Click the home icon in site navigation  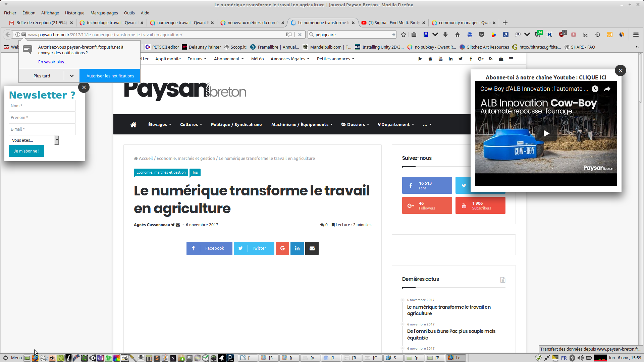click(133, 125)
